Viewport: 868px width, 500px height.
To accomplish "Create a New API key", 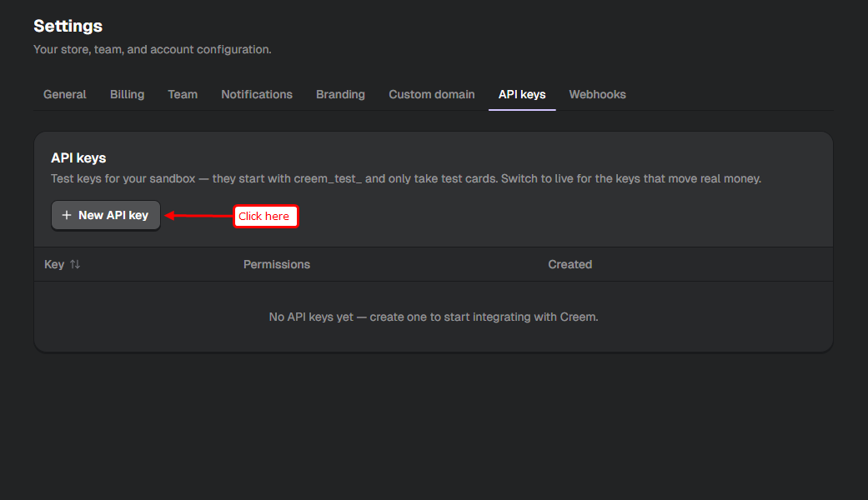I will point(106,215).
